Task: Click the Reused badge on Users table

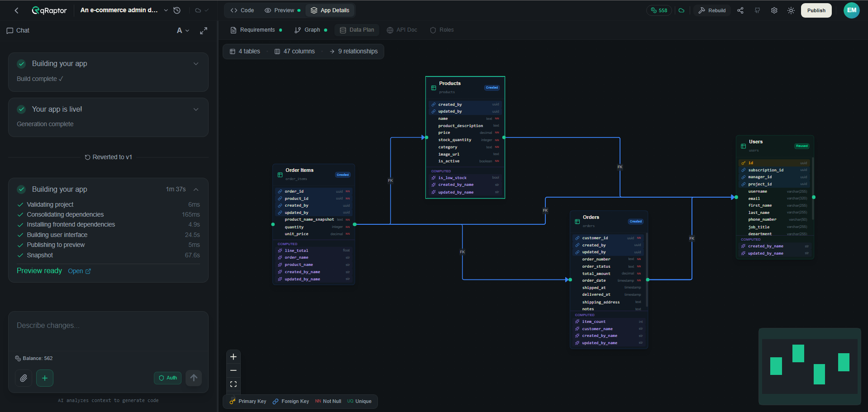Action: (802, 146)
